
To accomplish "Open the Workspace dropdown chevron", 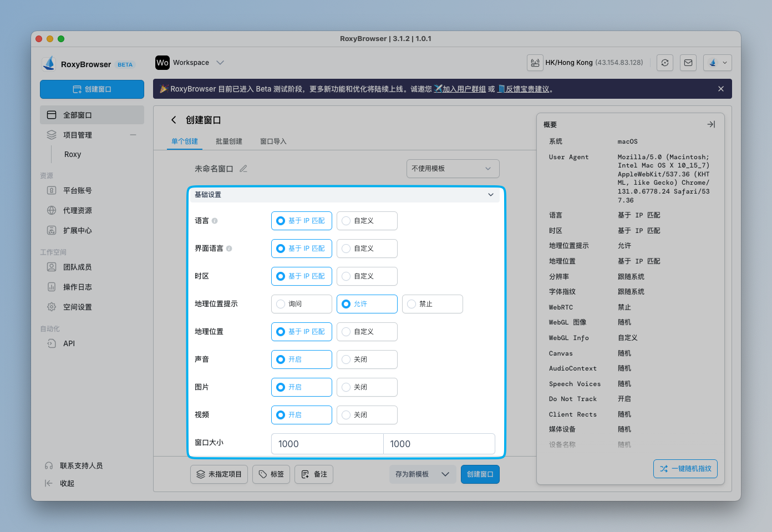I will [220, 63].
